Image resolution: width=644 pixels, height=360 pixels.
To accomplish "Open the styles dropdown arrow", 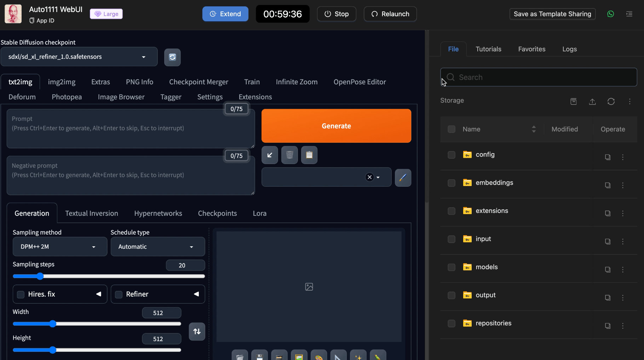I will click(378, 178).
